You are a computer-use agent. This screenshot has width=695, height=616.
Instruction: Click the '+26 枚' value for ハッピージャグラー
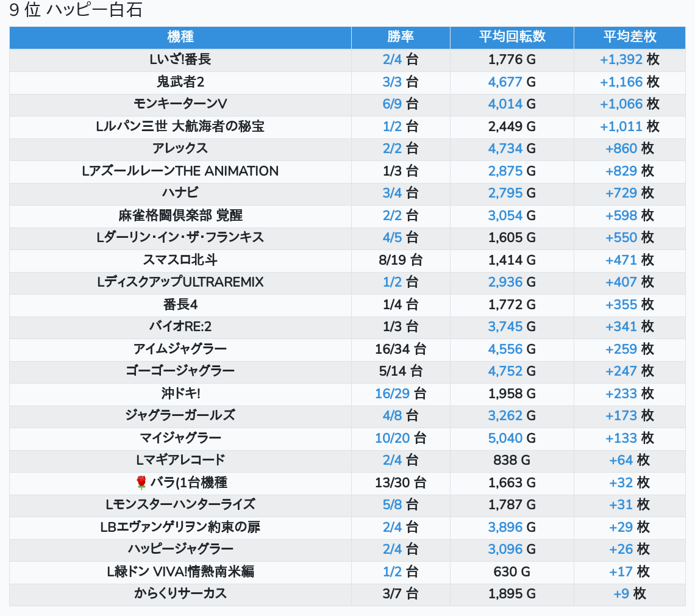(629, 550)
